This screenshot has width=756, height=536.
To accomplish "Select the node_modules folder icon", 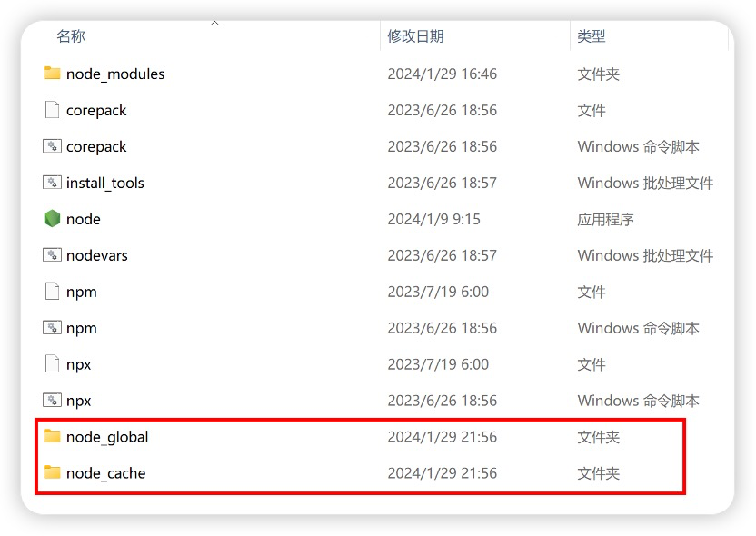I will point(52,74).
